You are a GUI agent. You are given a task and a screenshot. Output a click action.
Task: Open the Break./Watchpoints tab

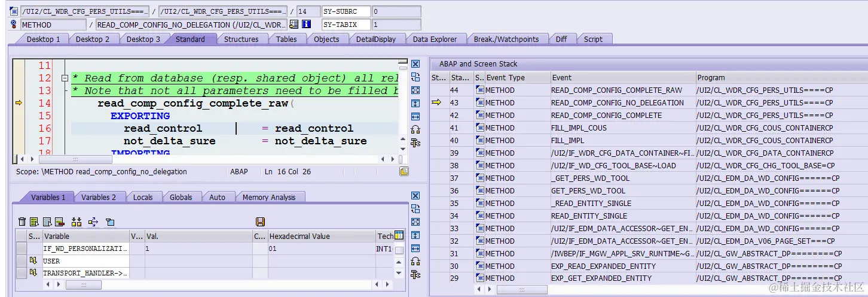click(506, 39)
